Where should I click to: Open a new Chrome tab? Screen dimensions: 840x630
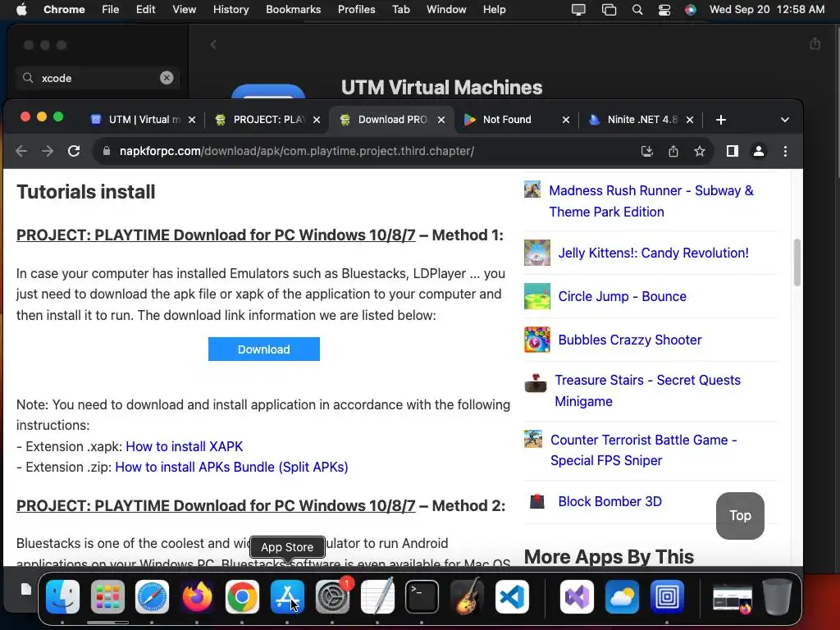(721, 120)
